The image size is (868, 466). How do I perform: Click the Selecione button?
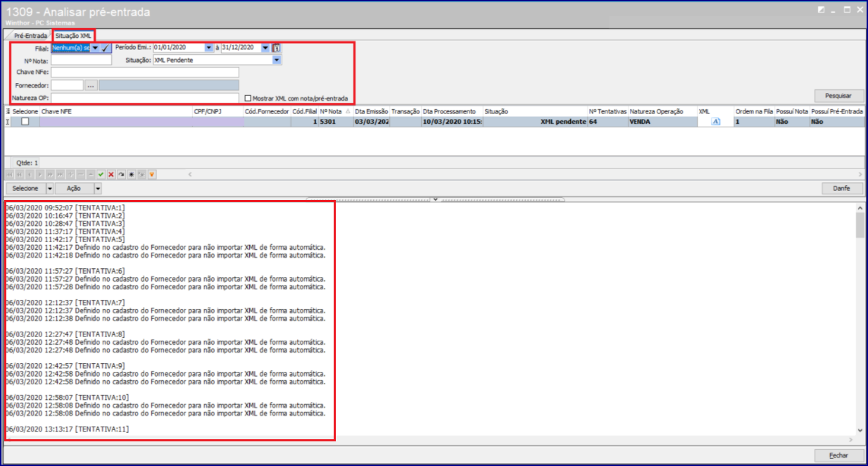tap(25, 189)
